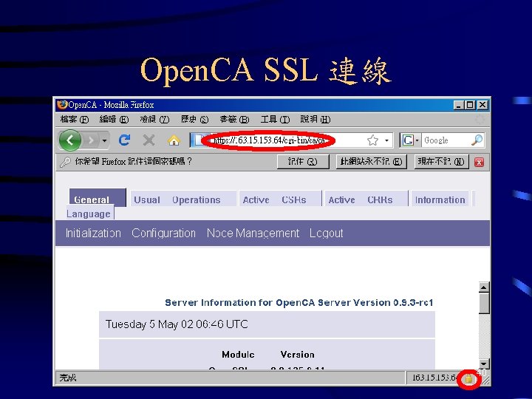Click the Logout link
The height and width of the screenshot is (399, 532).
pos(326,233)
